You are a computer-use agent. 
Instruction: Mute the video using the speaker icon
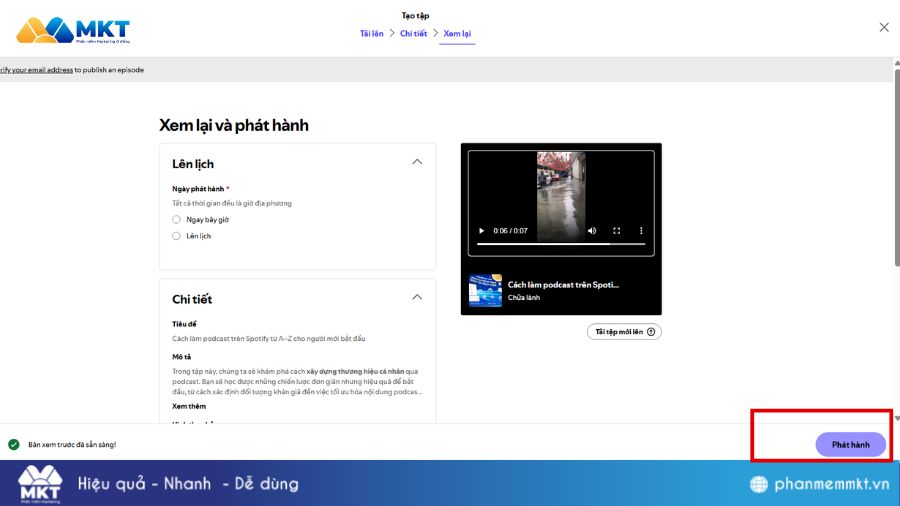click(591, 231)
